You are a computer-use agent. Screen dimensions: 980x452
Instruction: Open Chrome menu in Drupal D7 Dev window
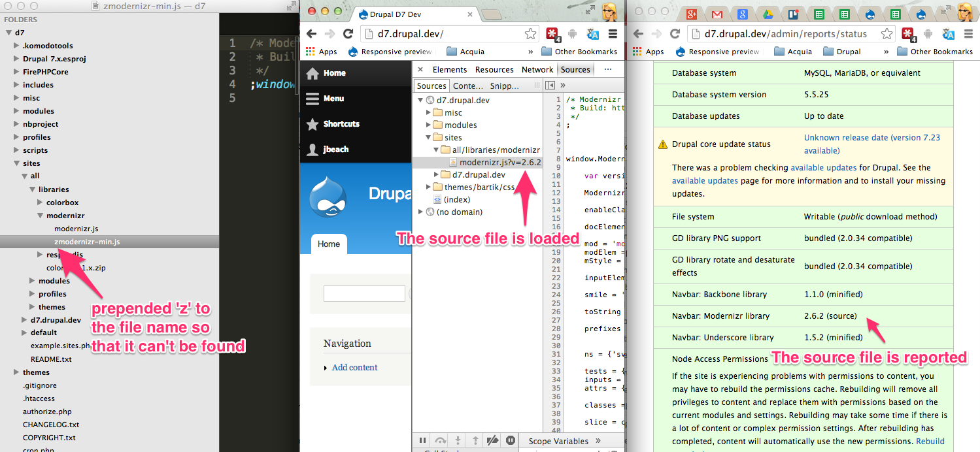tap(613, 34)
